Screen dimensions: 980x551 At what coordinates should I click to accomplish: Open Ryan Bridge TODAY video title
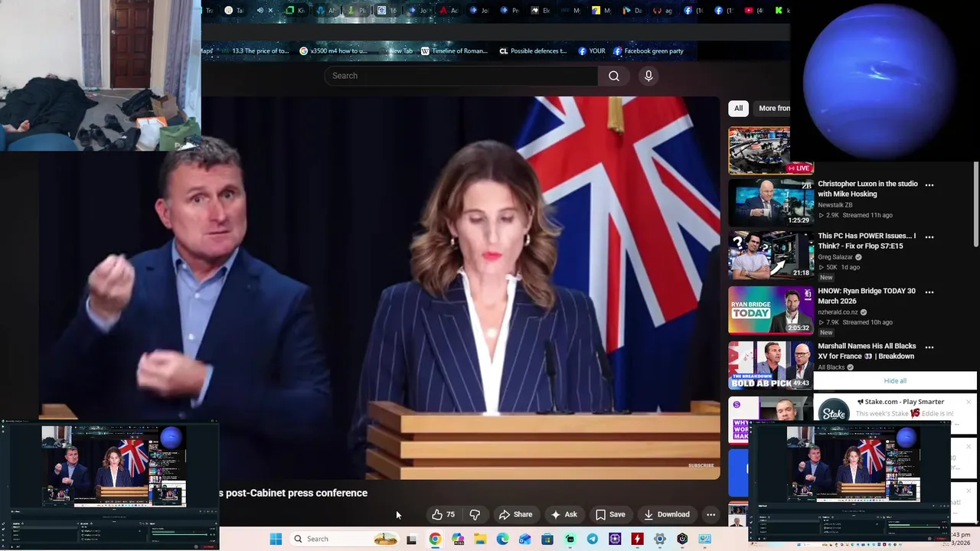click(x=867, y=296)
